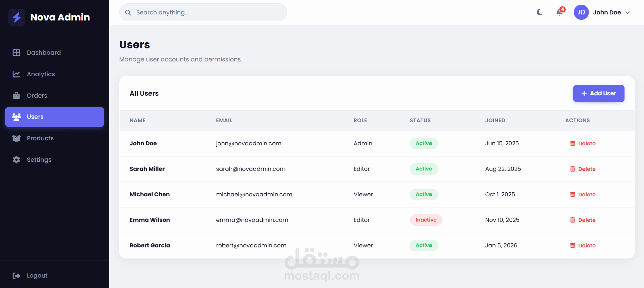Click the Orders shopping bag icon

pos(16,96)
